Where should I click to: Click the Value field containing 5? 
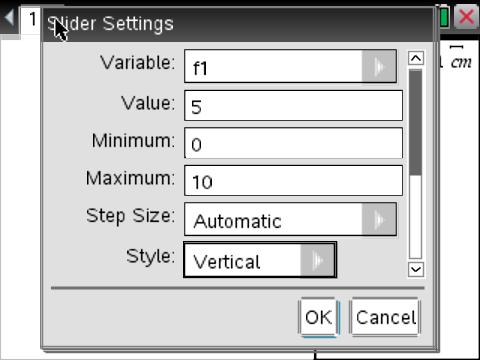pos(293,105)
